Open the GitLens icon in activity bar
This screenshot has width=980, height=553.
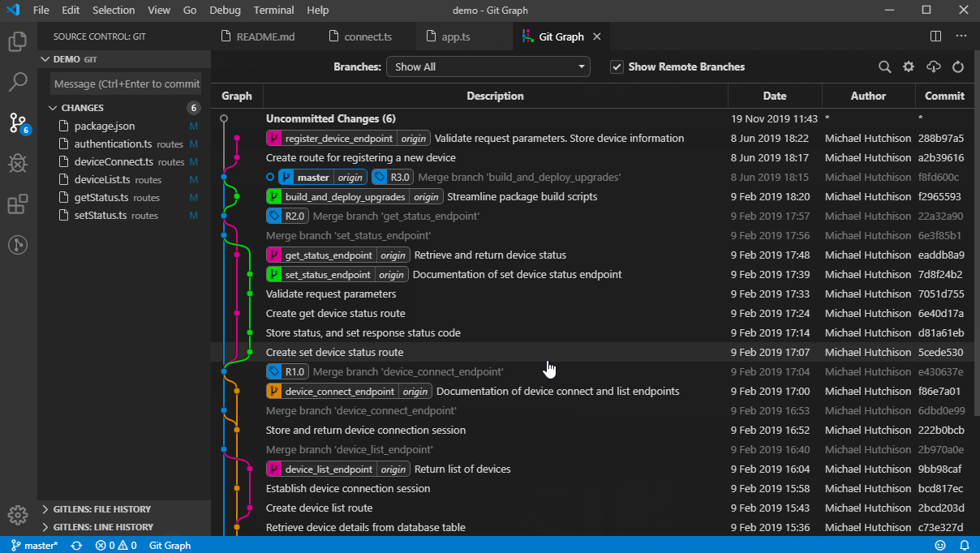18,245
